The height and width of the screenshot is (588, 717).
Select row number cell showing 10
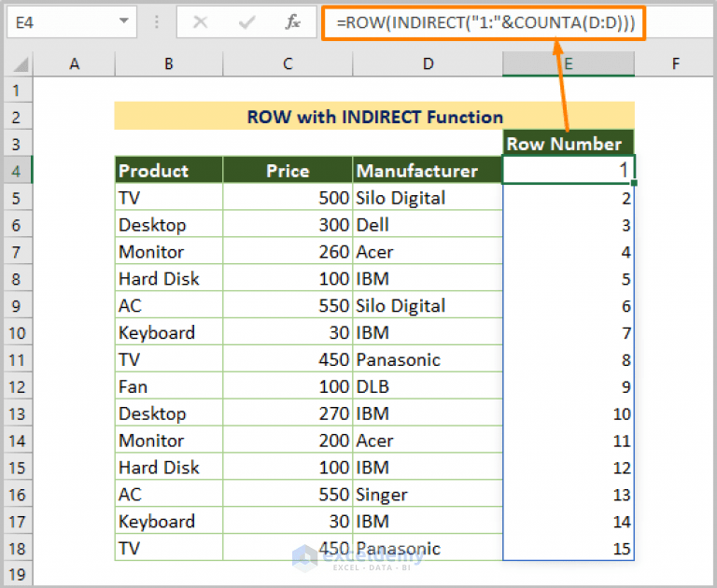(569, 413)
